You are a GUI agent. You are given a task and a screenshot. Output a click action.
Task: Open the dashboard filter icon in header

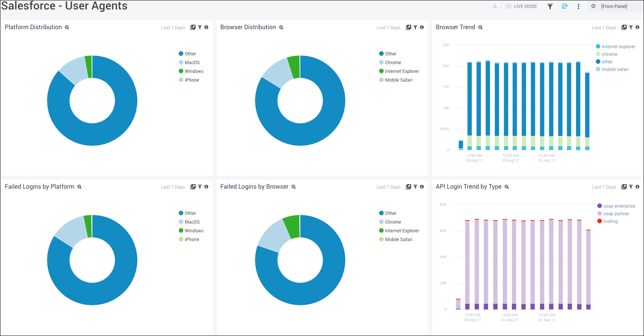click(550, 6)
